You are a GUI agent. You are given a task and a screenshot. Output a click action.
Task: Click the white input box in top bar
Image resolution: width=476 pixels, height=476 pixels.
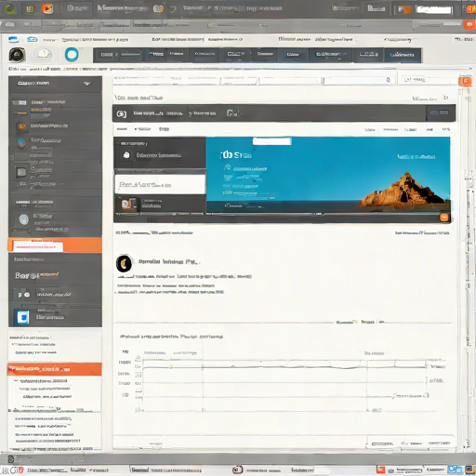pyautogui.click(x=433, y=10)
